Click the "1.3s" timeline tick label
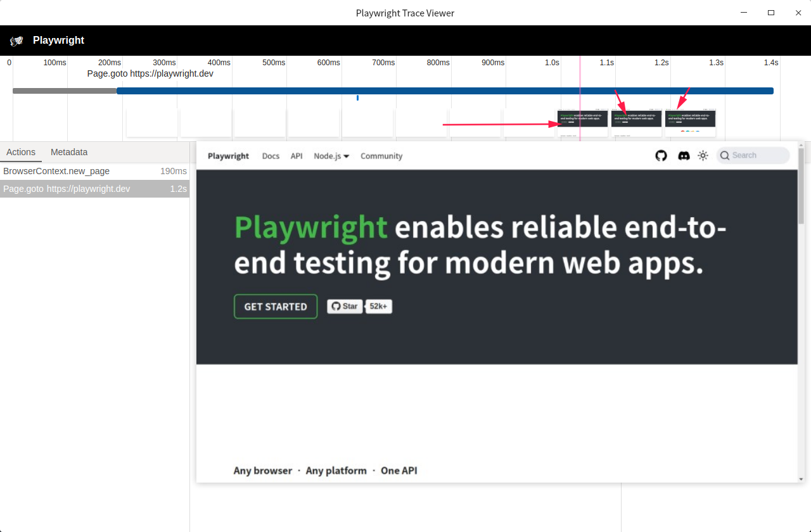 tap(716, 63)
